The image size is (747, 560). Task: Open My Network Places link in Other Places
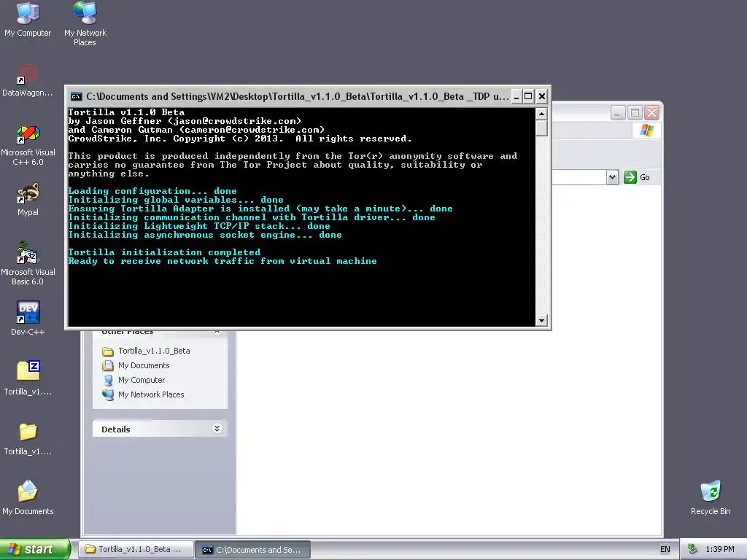151,394
